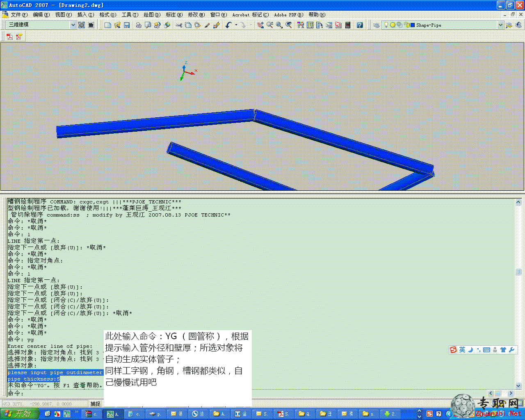Screen dimensions: 525x420
Task: Open the Markup Set Manager icon
Action: (x=338, y=25)
